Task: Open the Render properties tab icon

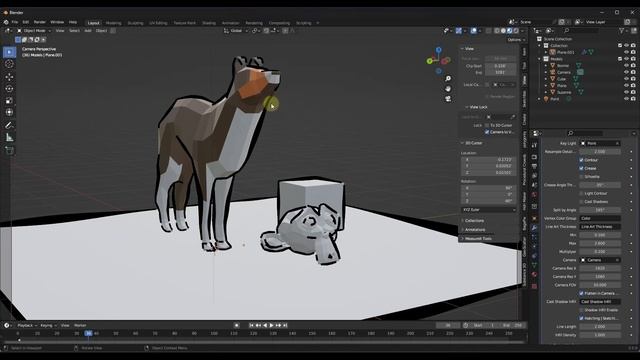Action: click(534, 157)
